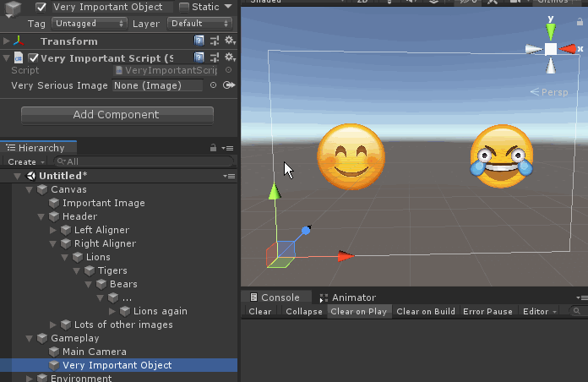Image resolution: width=588 pixels, height=382 pixels.
Task: Select Important Image in the Hierarchy
Action: click(x=104, y=203)
